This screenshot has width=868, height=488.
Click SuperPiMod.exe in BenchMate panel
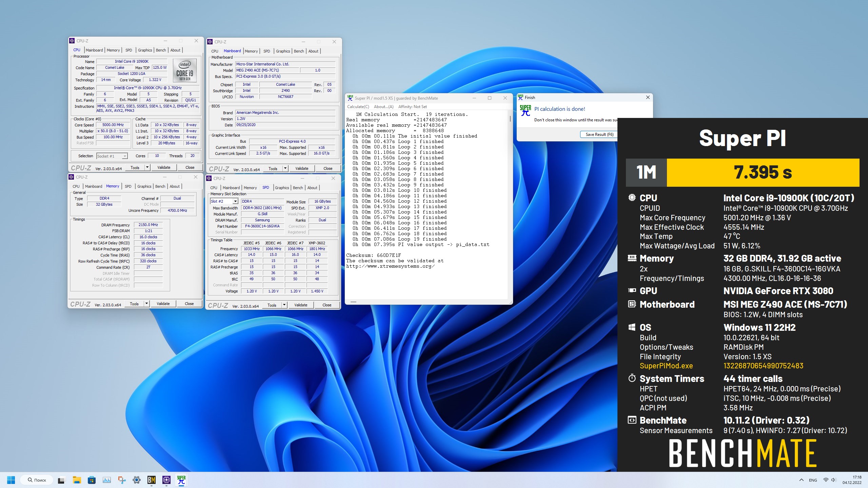tap(666, 366)
